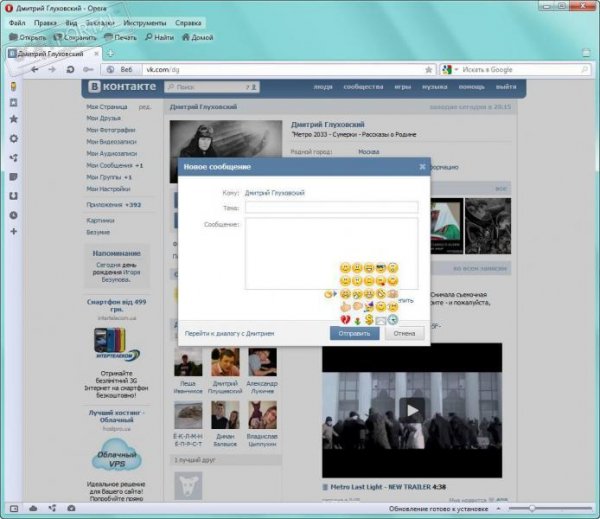Bookmark page with address bar star
The image size is (600, 519).
point(429,70)
